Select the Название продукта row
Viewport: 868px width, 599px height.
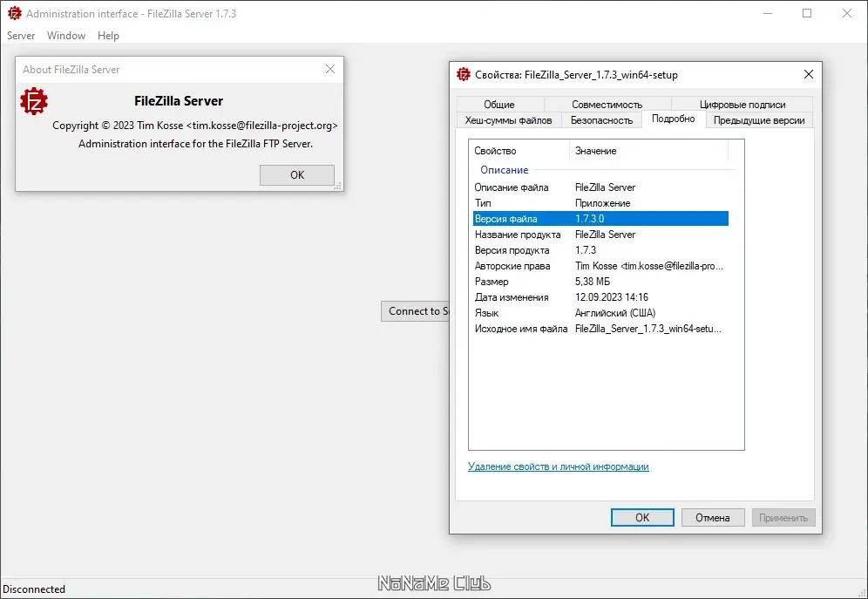600,235
